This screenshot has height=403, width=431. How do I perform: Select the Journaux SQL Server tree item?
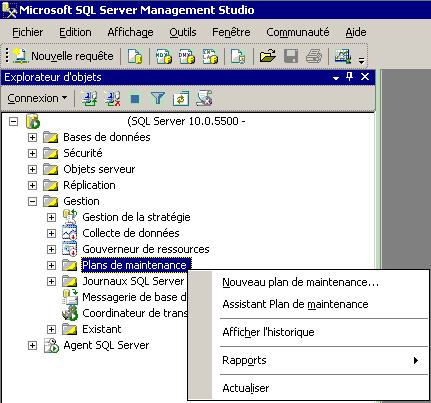point(133,281)
